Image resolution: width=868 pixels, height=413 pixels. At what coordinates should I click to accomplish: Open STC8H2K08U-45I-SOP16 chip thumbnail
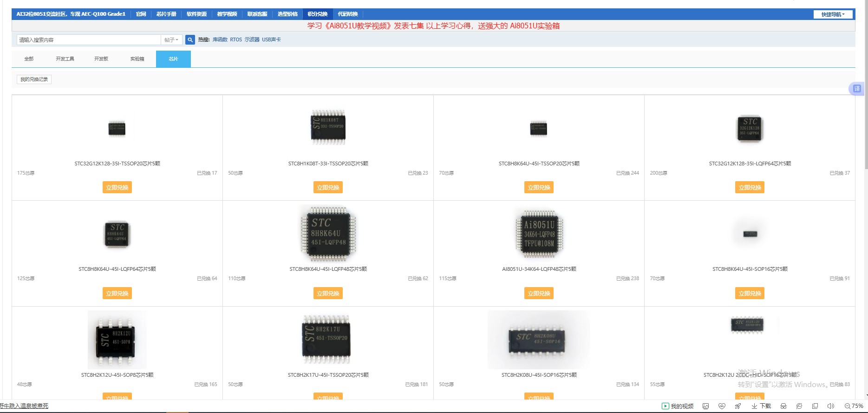(x=539, y=340)
